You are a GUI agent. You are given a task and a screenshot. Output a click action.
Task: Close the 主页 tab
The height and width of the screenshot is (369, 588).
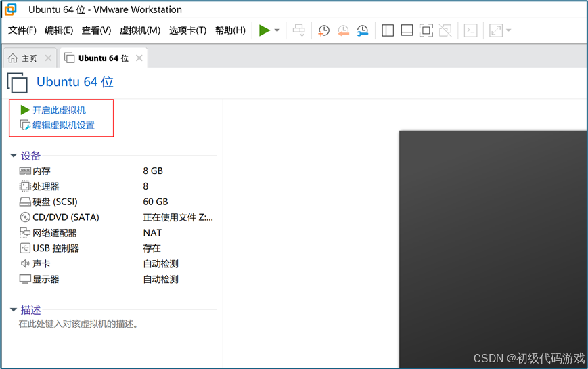[x=48, y=58]
